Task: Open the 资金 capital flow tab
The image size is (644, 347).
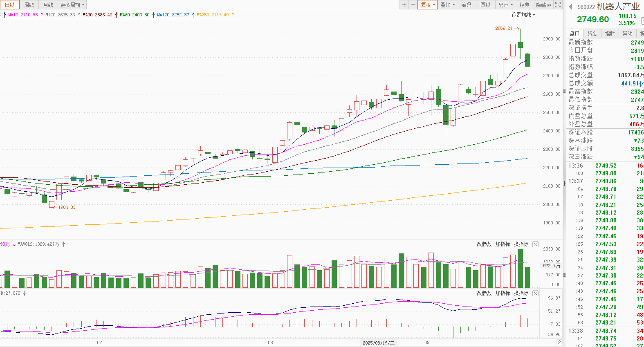Action: tap(592, 34)
